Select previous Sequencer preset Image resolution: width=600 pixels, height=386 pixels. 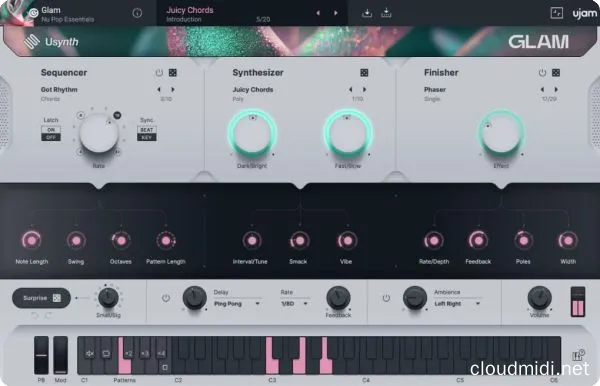point(159,90)
